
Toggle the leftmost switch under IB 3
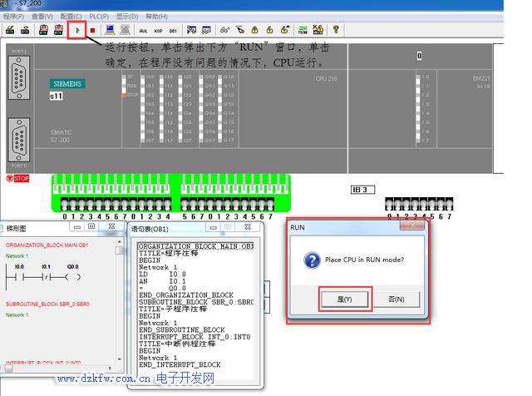[390, 205]
